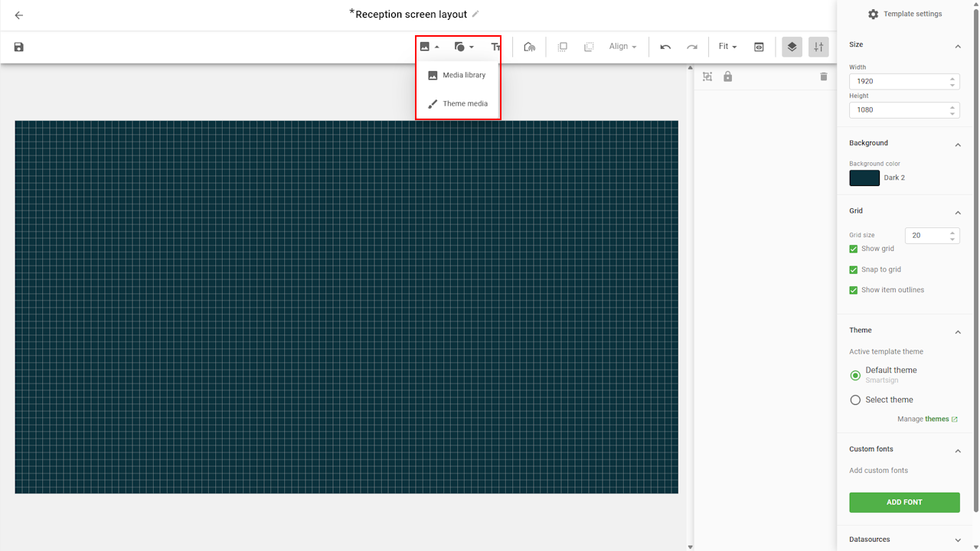The height and width of the screenshot is (551, 980).
Task: Edit layout name with pencil icon
Action: [x=475, y=14]
